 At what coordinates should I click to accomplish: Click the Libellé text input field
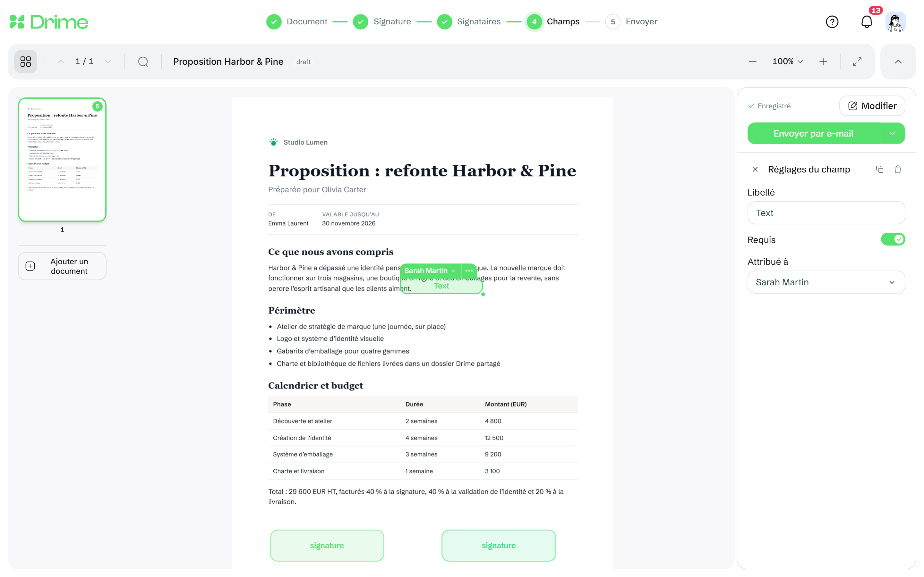[826, 213]
